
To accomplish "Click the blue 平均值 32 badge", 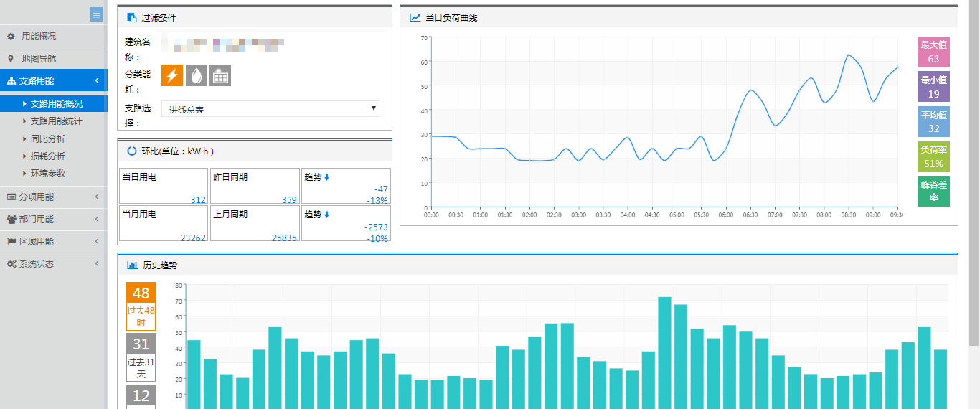I will pyautogui.click(x=934, y=121).
